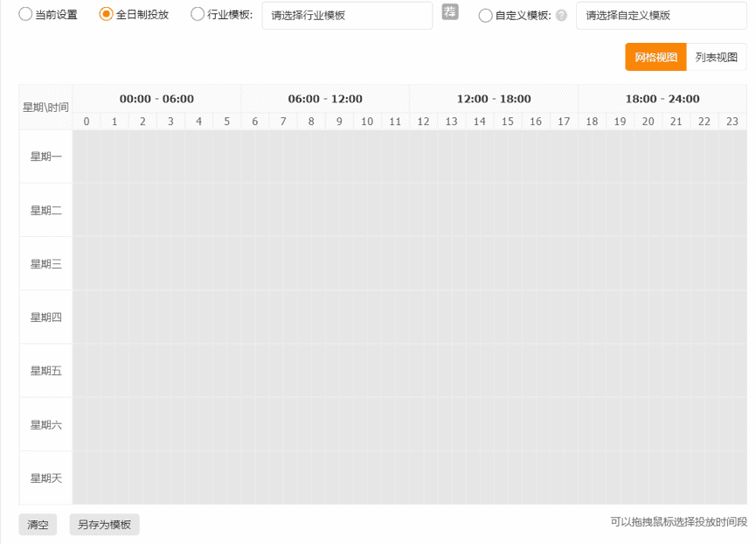756x544 pixels.
Task: Click hour 11 column header
Action: pos(395,121)
